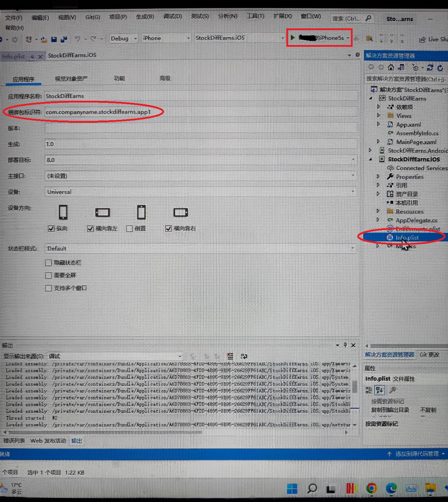The width and height of the screenshot is (448, 502).
Task: Open the 工具(T) menu
Action: tap(255, 16)
